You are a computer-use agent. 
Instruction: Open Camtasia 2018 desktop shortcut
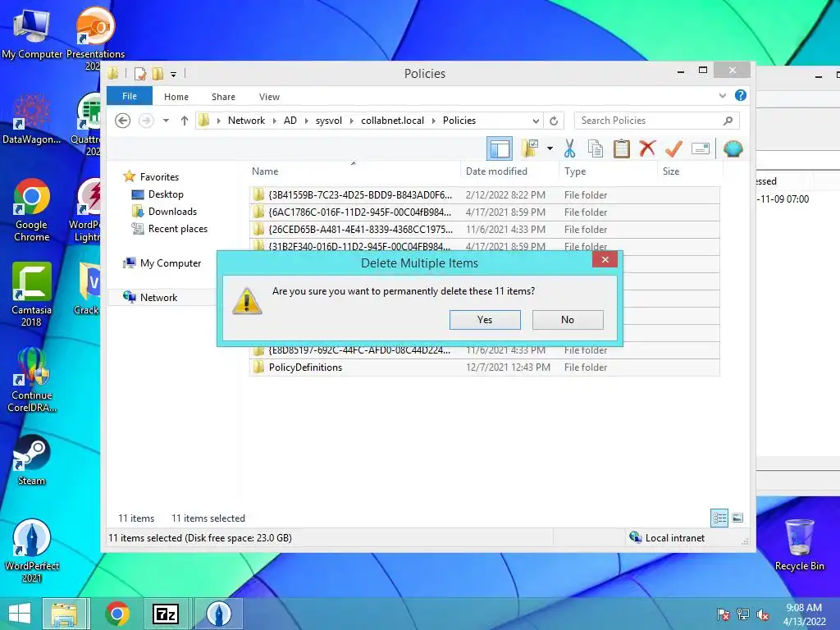[31, 294]
